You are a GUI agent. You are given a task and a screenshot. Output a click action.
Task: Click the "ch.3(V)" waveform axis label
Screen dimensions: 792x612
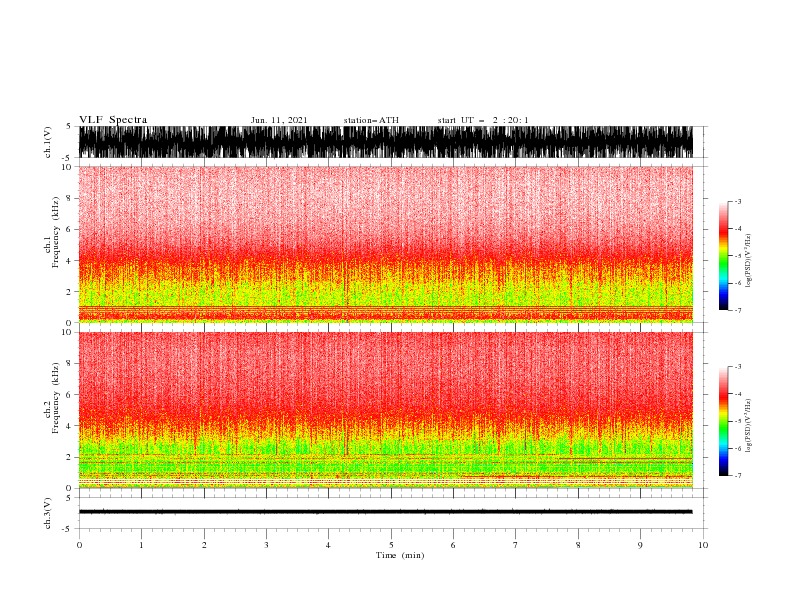point(48,513)
